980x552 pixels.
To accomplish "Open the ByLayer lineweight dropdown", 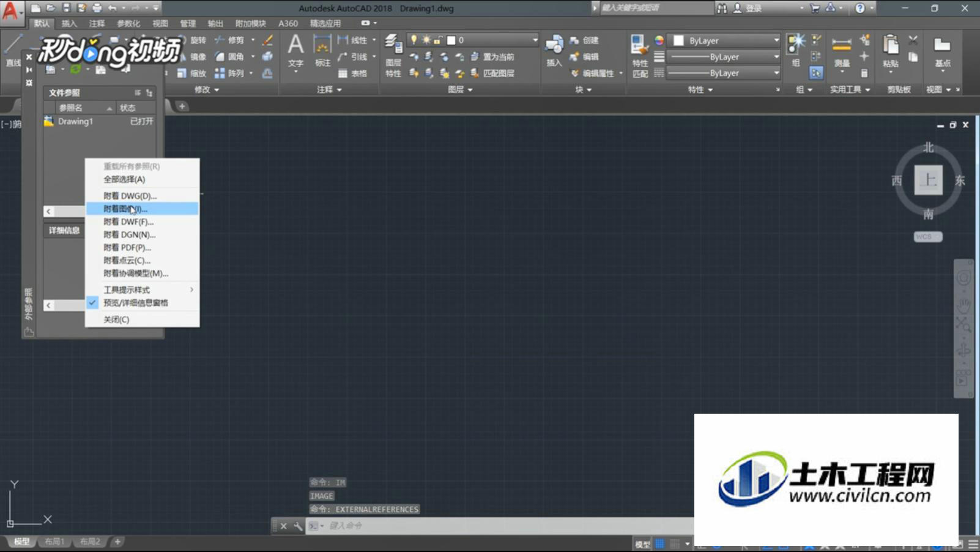I will coord(725,57).
